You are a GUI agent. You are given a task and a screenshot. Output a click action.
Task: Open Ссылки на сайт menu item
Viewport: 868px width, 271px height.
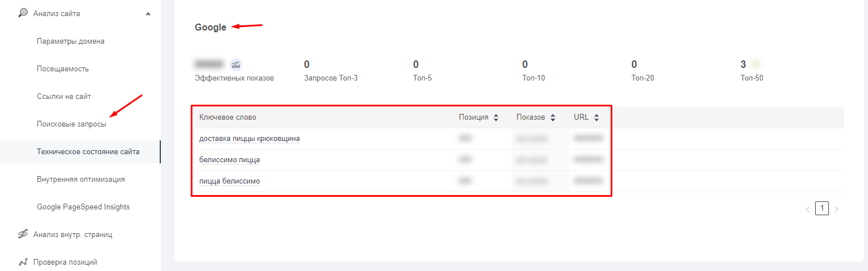pos(64,97)
